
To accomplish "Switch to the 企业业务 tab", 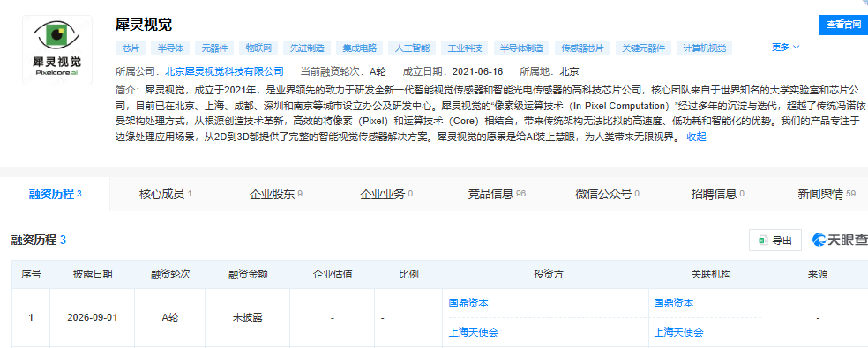I will pyautogui.click(x=386, y=194).
